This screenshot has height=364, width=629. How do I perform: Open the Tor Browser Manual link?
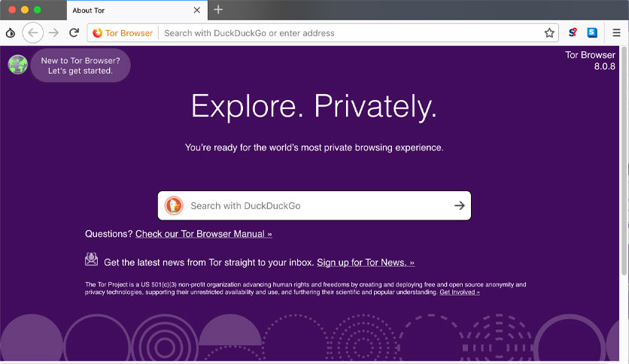coord(204,234)
